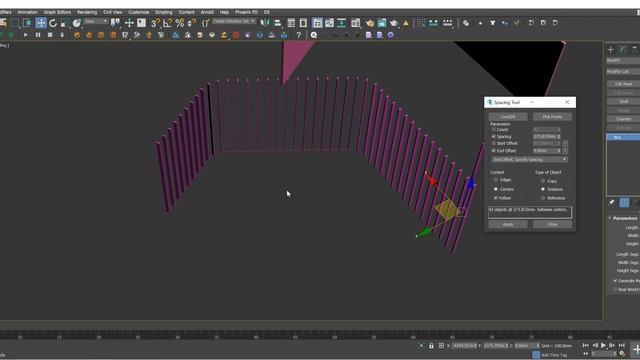Click the 3D Snaps toggle icon
The width and height of the screenshot is (640, 360).
tap(155, 23)
